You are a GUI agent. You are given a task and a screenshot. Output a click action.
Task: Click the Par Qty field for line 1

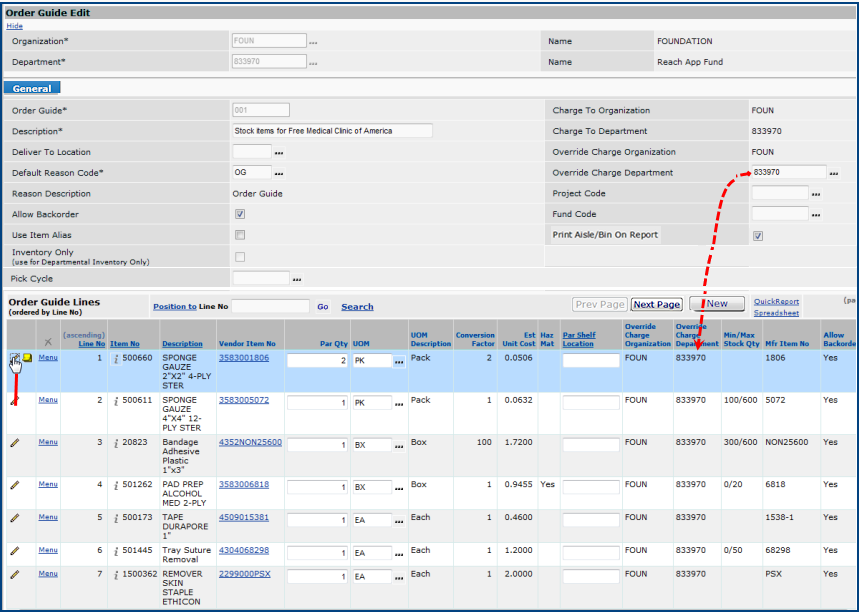[x=317, y=360]
